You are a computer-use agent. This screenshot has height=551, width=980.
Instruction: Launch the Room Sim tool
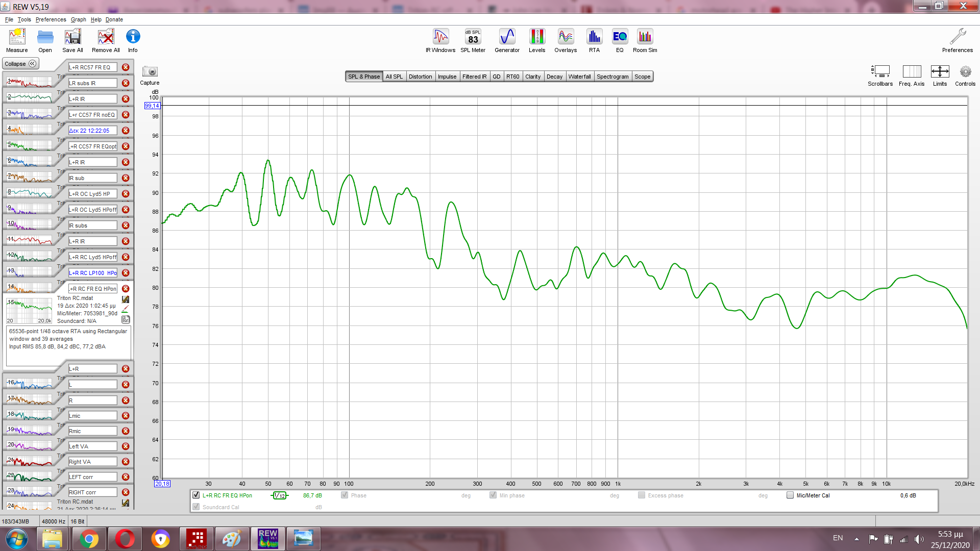[645, 40]
